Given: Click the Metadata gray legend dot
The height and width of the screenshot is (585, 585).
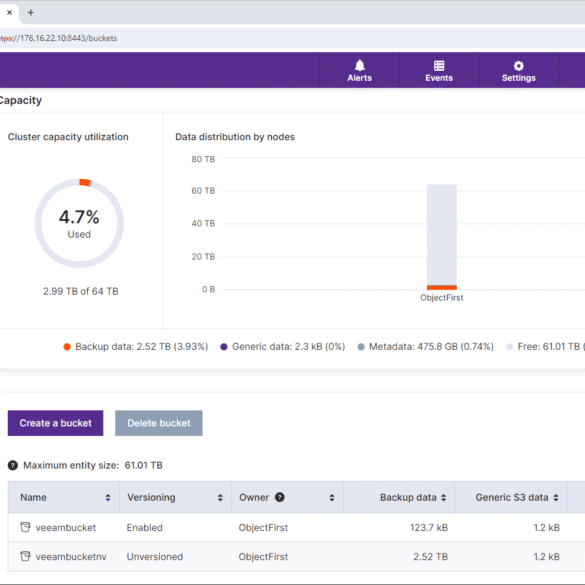Looking at the screenshot, I should pyautogui.click(x=361, y=347).
